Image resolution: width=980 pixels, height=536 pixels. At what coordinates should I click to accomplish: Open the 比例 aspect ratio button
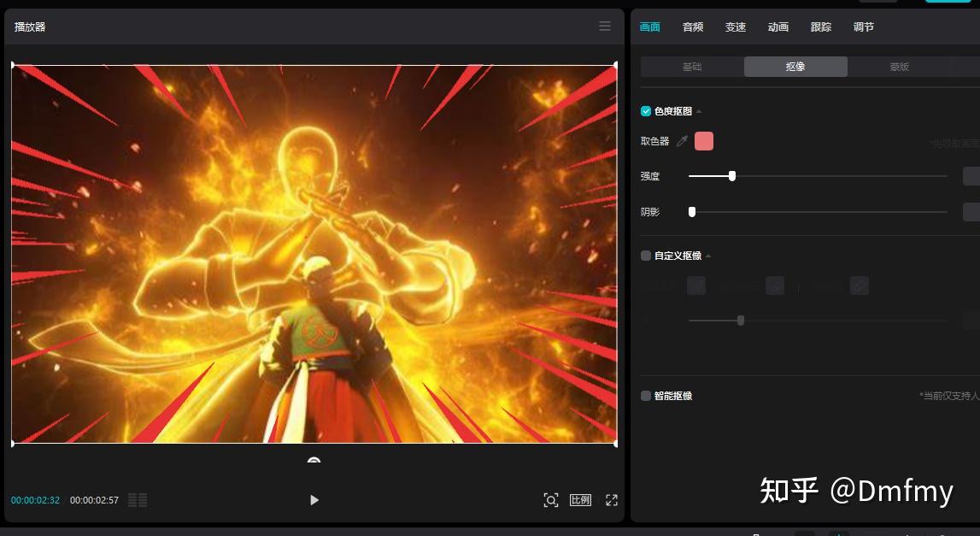coord(580,500)
